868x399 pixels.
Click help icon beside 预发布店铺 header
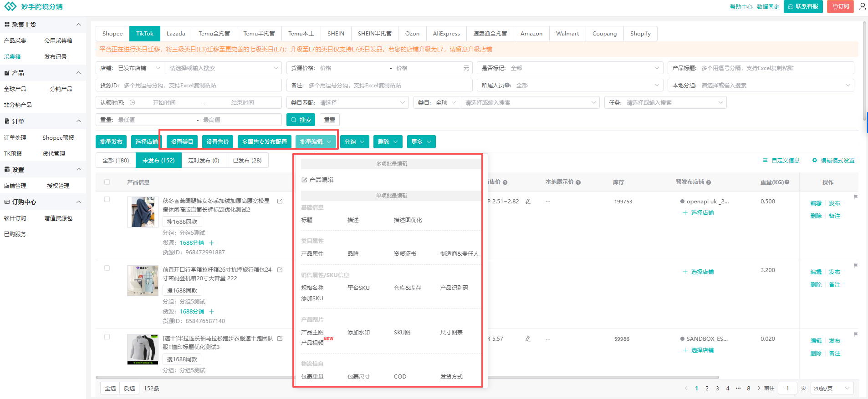coord(709,182)
